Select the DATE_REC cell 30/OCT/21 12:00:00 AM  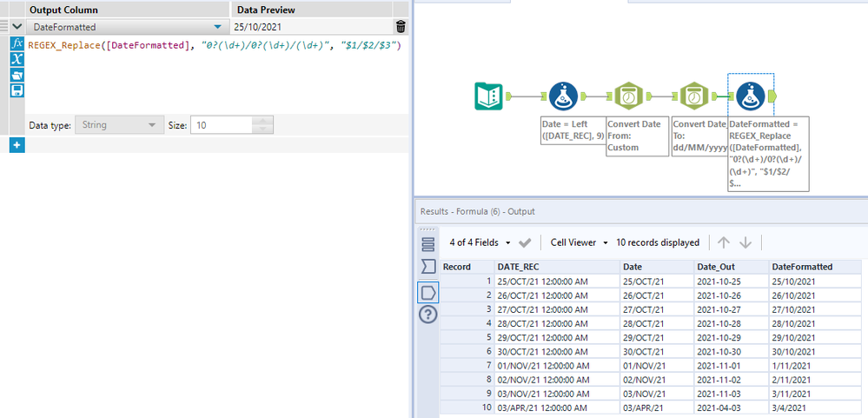click(556, 351)
